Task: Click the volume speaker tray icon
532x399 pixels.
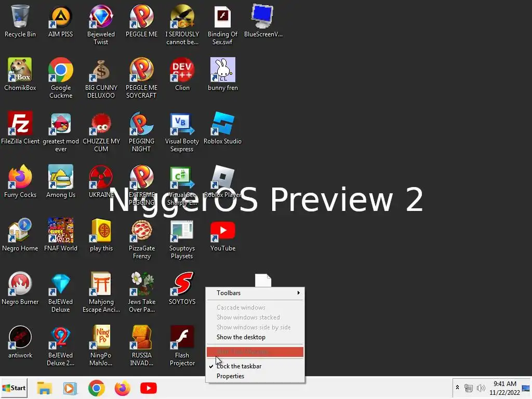Action: click(x=481, y=388)
